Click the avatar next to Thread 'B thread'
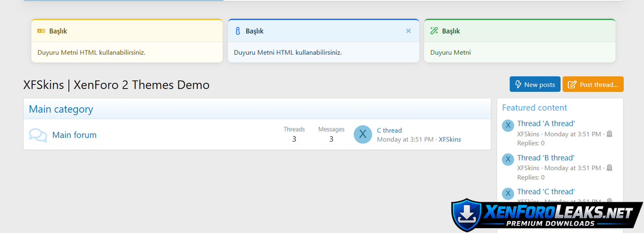Screen dimensions: 644x233 click(508, 159)
